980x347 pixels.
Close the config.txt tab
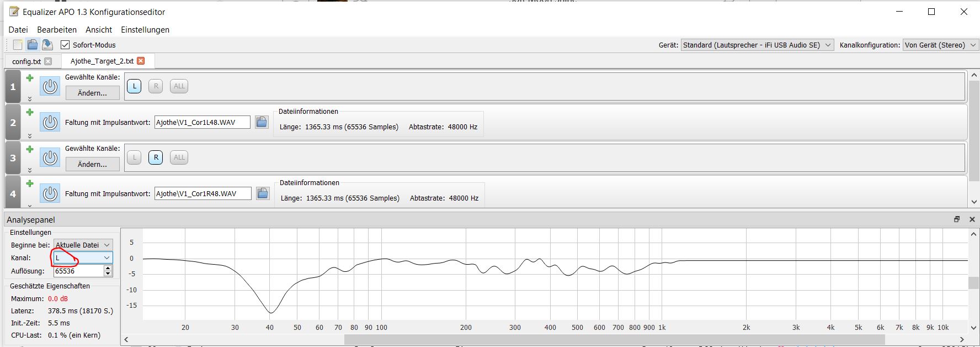48,61
